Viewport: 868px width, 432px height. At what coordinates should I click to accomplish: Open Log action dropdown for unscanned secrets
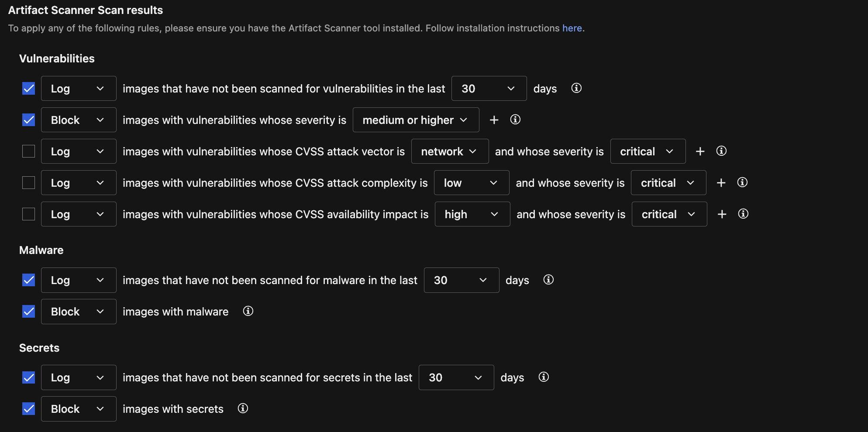click(x=79, y=377)
